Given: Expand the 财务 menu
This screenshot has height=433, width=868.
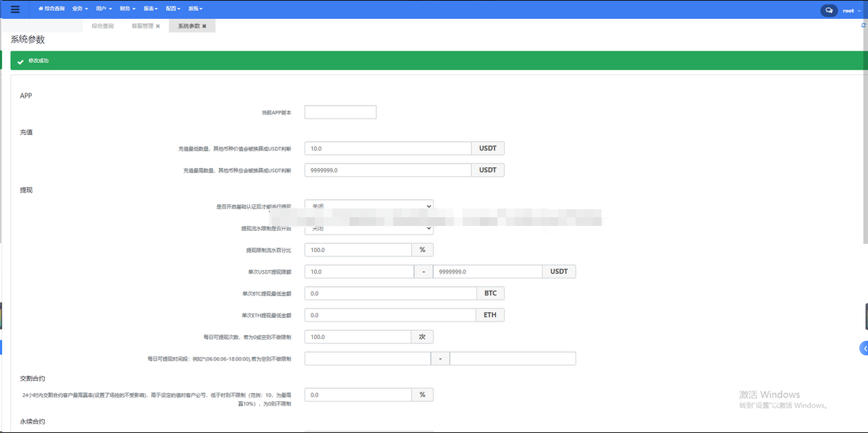Looking at the screenshot, I should (127, 9).
